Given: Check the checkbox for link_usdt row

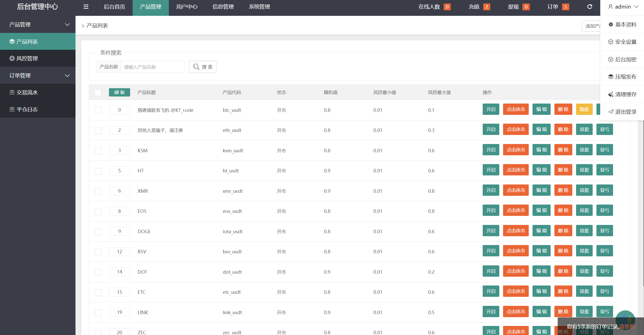Looking at the screenshot, I should coord(98,313).
